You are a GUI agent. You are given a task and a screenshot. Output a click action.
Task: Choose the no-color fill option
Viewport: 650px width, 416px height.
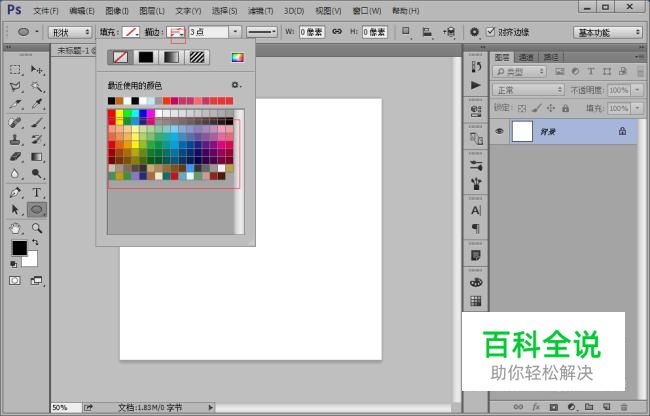coord(120,57)
